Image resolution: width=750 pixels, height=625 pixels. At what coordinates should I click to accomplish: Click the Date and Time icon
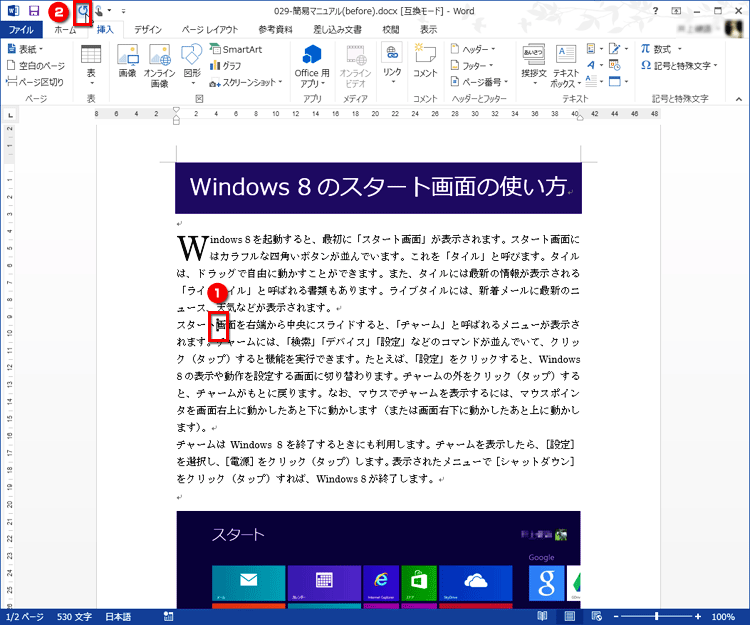coord(615,65)
